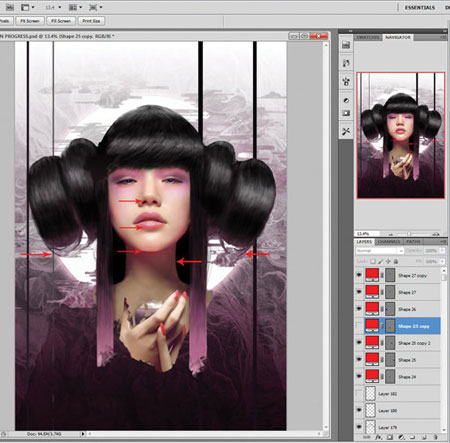
Task: Click the Create new layer icon
Action: pyautogui.click(x=424, y=437)
